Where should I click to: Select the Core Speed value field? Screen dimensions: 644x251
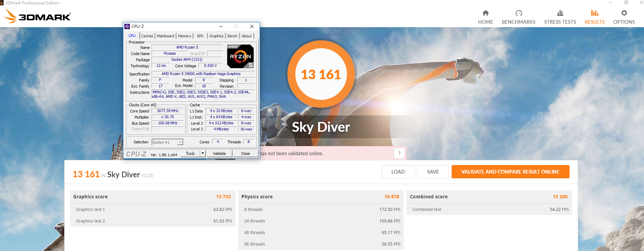(x=168, y=111)
